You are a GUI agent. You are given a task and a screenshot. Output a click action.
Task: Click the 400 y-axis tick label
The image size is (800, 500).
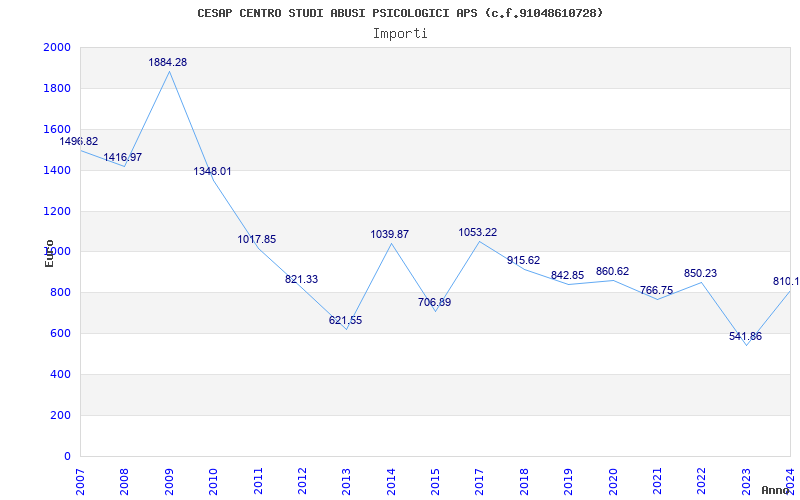60,374
